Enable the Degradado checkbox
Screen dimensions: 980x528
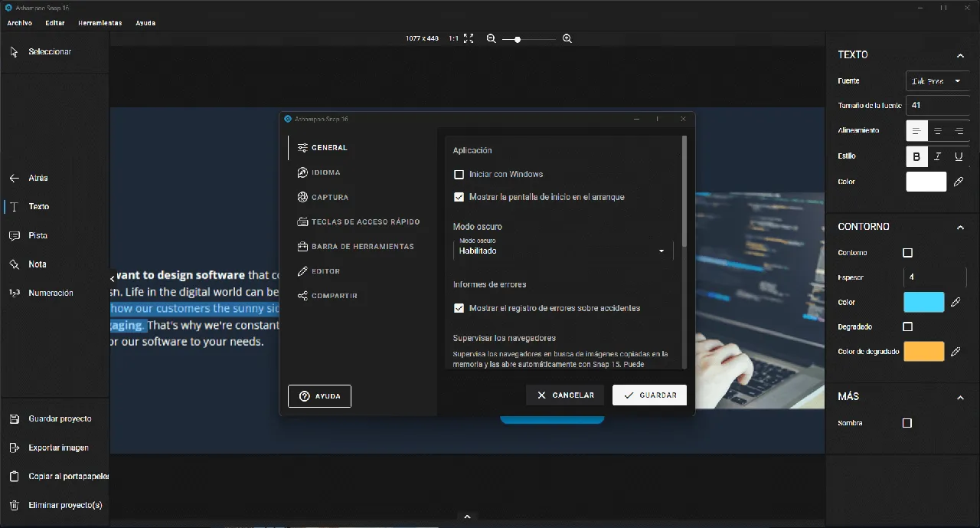(908, 326)
